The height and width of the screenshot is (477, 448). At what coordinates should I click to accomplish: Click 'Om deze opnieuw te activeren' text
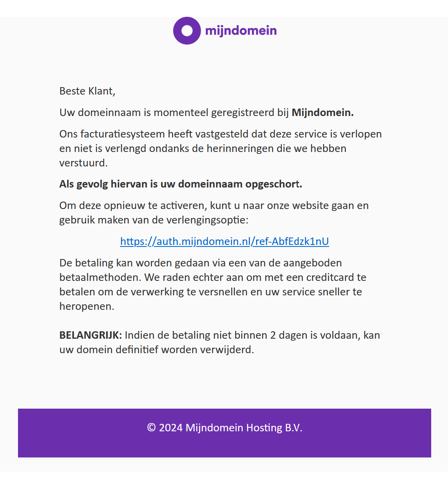(132, 205)
